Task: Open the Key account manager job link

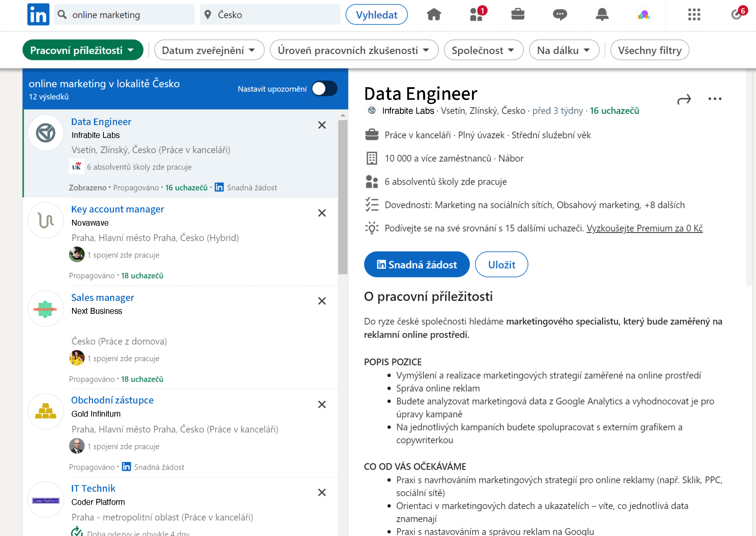Action: click(x=117, y=209)
